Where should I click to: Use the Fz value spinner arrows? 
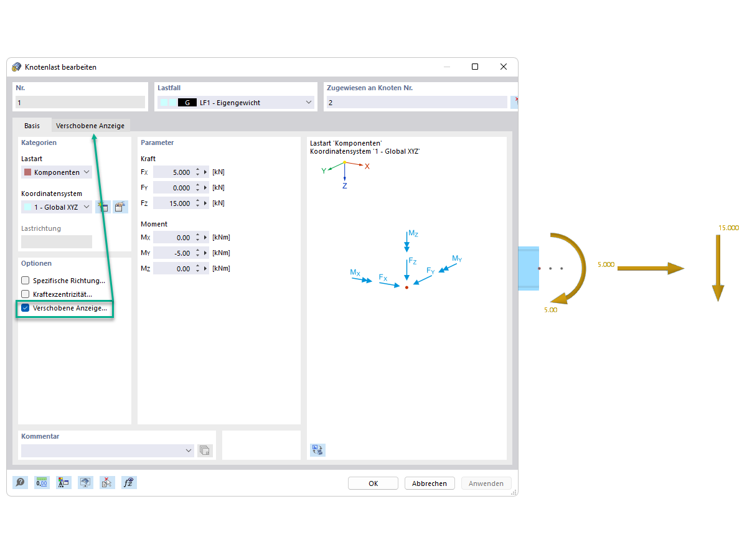198,203
